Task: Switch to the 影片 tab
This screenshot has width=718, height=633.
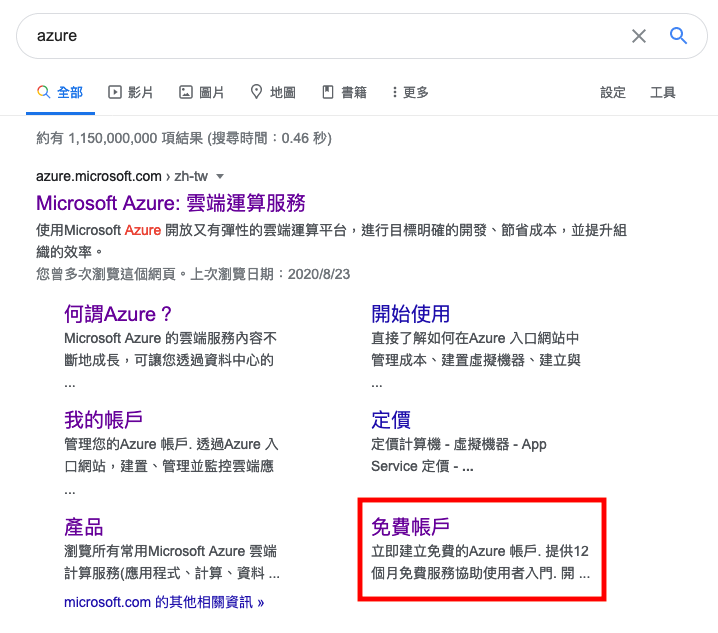Action: pos(130,93)
